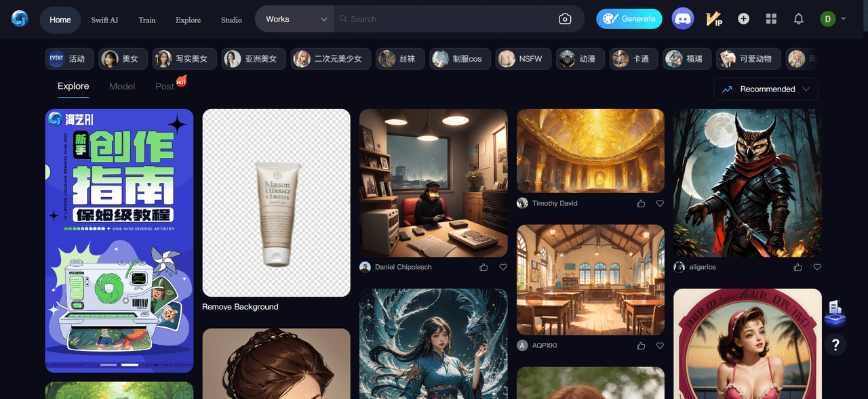Favorite AQPXKI's classroom artwork with heart
868x399 pixels.
[660, 345]
